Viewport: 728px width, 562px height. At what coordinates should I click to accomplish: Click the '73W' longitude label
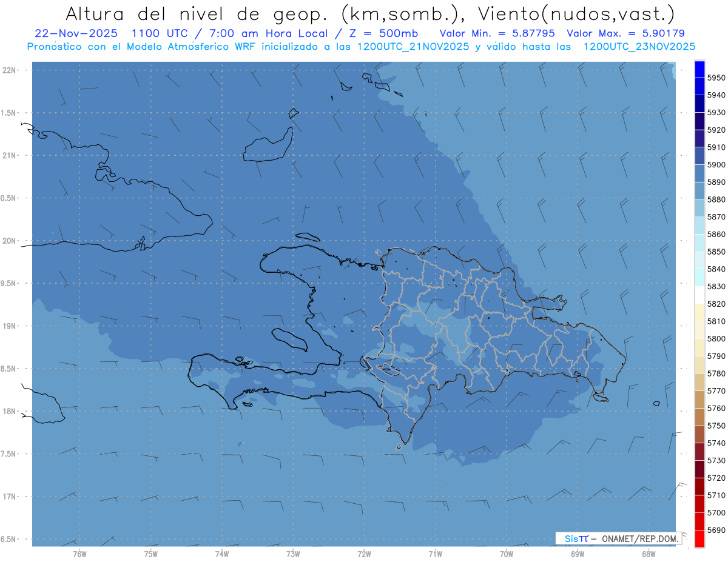293,553
